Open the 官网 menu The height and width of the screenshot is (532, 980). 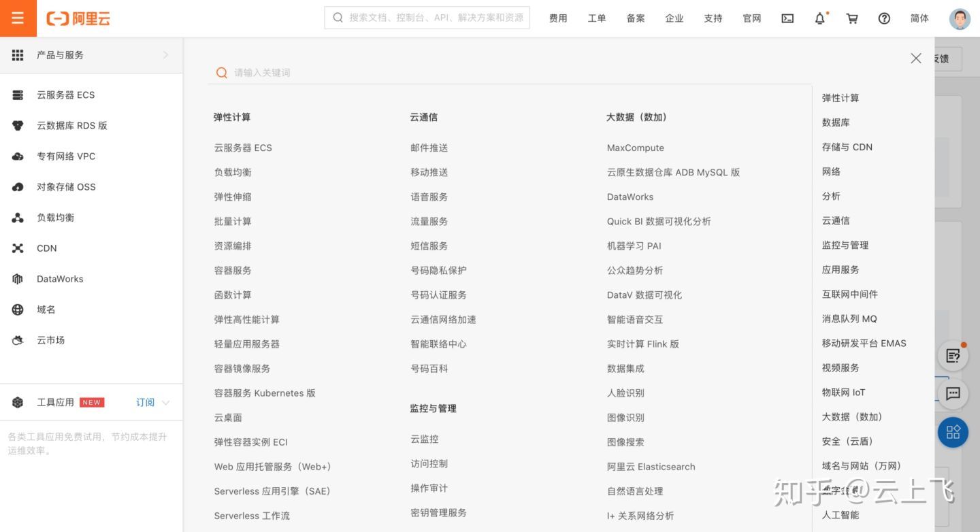point(752,18)
